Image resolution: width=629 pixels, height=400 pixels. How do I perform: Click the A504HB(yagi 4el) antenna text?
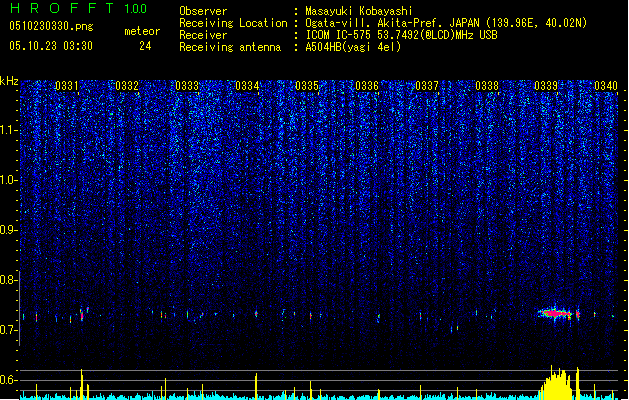point(353,47)
